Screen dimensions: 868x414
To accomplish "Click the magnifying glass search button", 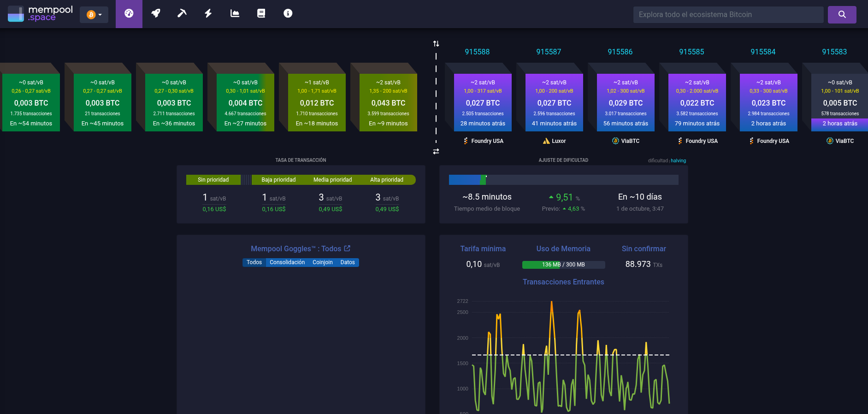I will (842, 14).
